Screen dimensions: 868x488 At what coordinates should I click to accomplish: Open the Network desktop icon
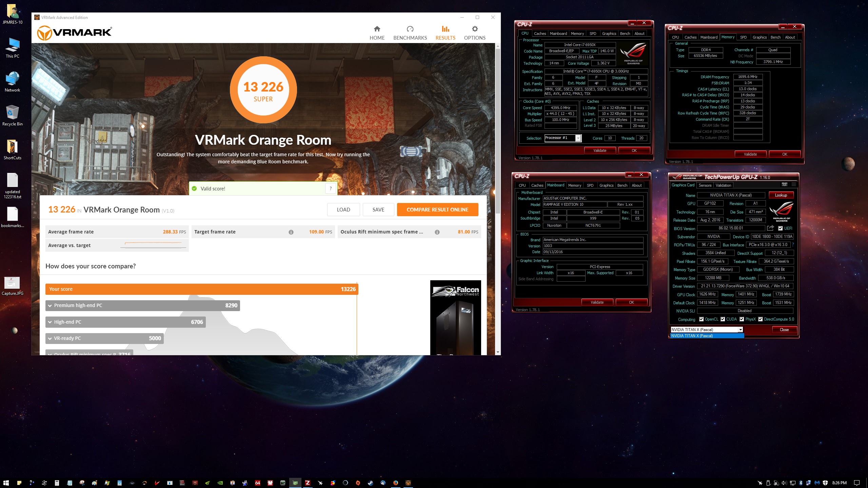click(13, 82)
